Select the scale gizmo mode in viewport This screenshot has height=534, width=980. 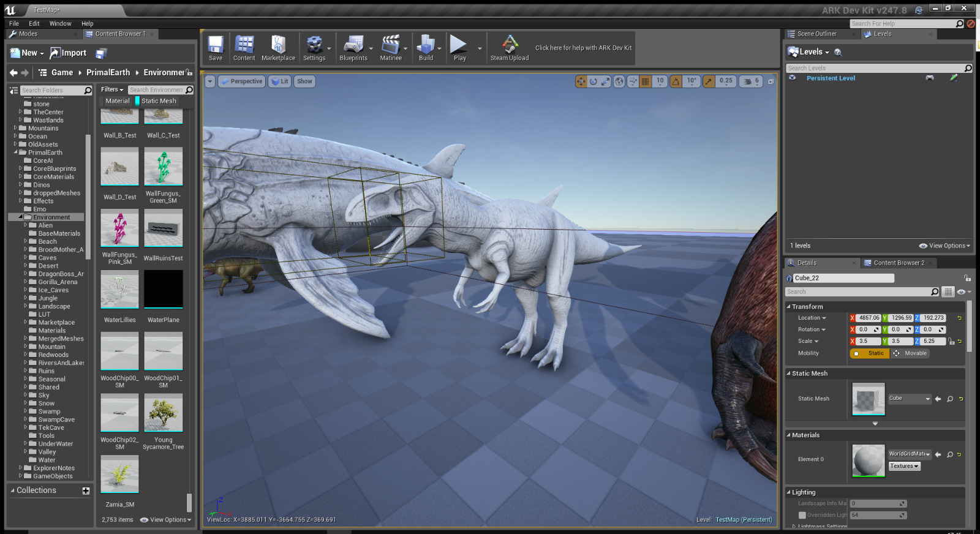pos(605,81)
